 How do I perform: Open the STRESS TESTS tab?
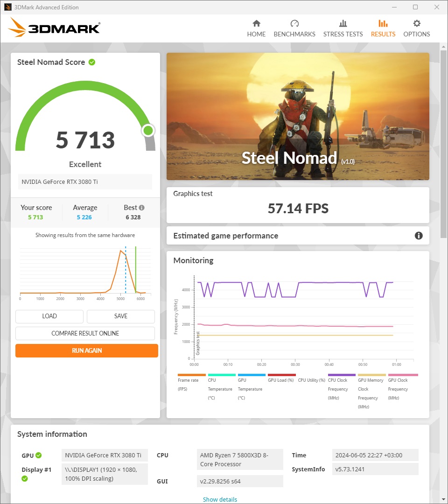(x=343, y=28)
